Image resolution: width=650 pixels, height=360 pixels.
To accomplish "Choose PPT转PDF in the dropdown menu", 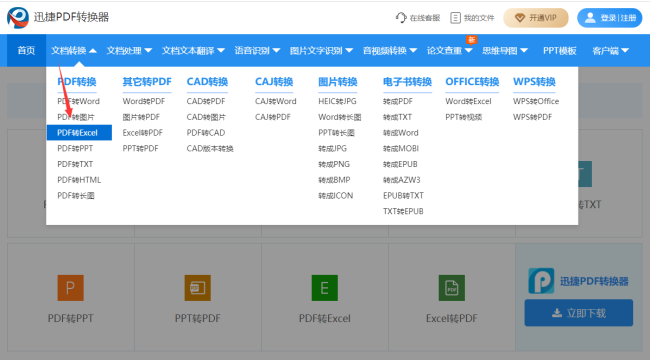I will [x=141, y=148].
